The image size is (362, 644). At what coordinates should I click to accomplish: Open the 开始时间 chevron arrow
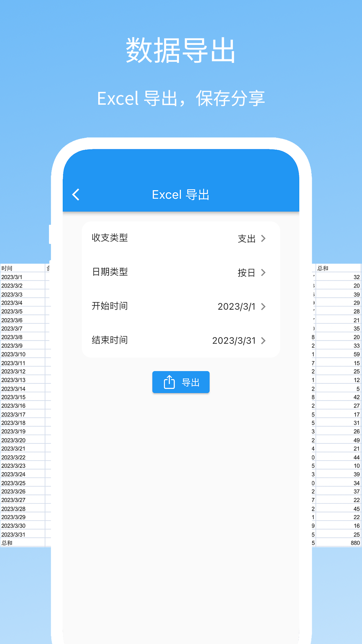[263, 307]
